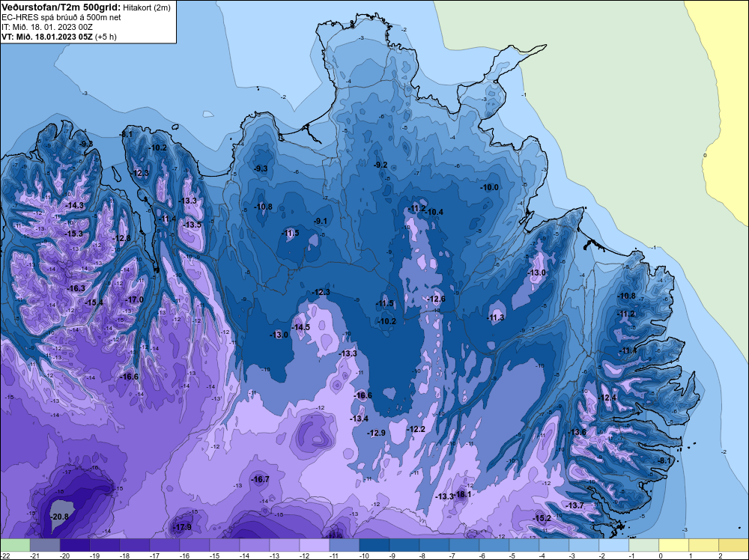749x560 pixels.
Task: Select the -12.8 temperature value
Action: tap(122, 238)
